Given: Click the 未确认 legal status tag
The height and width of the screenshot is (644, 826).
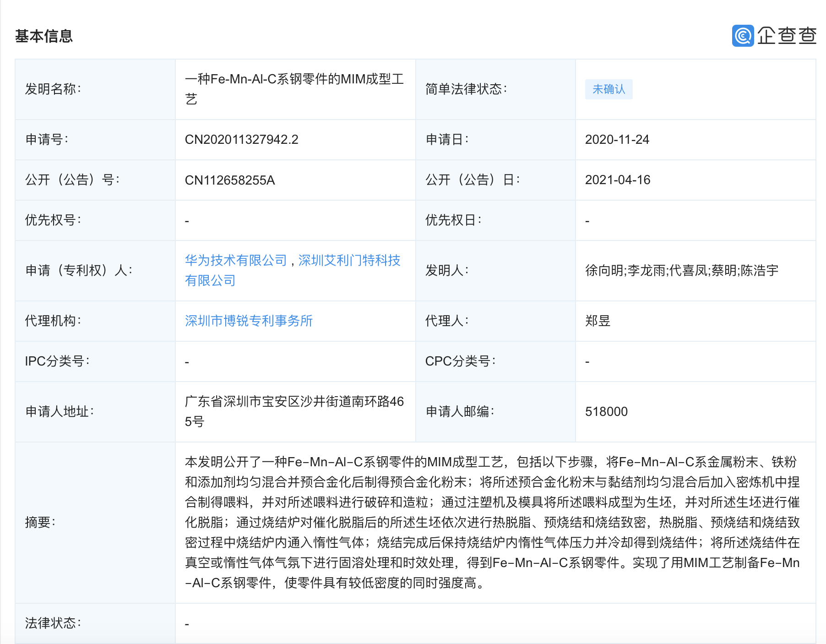Looking at the screenshot, I should [x=609, y=89].
